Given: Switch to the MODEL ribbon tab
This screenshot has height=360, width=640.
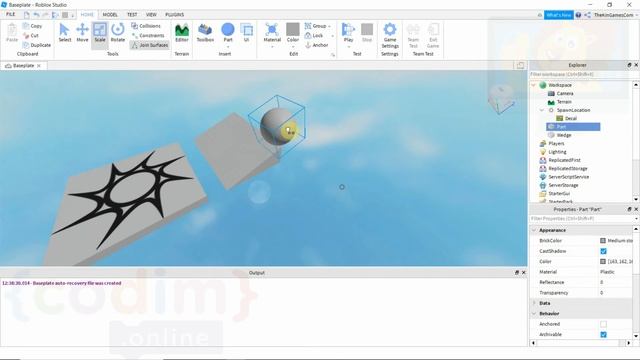Looking at the screenshot, I should (110, 14).
